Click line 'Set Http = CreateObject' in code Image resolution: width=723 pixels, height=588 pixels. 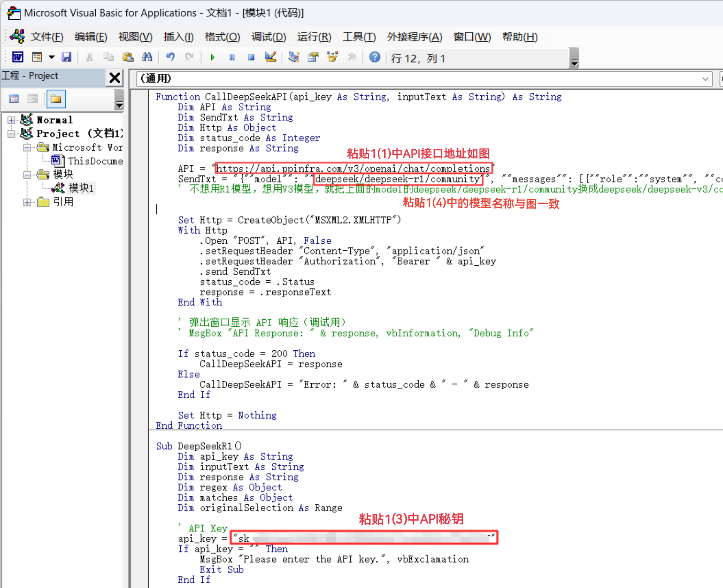289,220
